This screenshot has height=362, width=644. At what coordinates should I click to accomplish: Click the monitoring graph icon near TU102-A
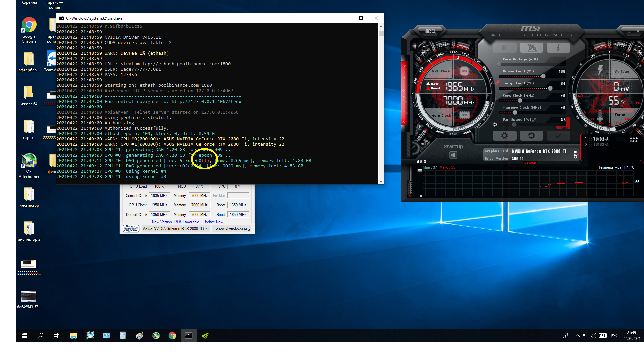click(x=634, y=139)
